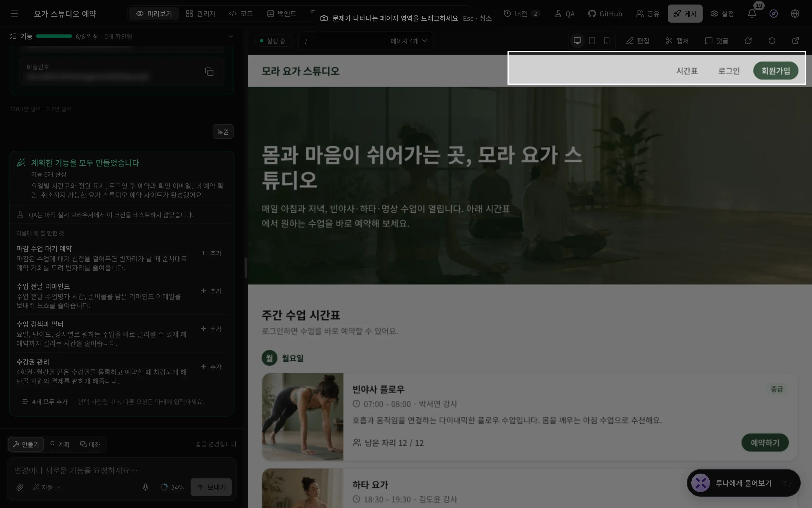Screen dimensions: 812x508
Task: Click 시간표 nav link in preview
Action: (687, 71)
